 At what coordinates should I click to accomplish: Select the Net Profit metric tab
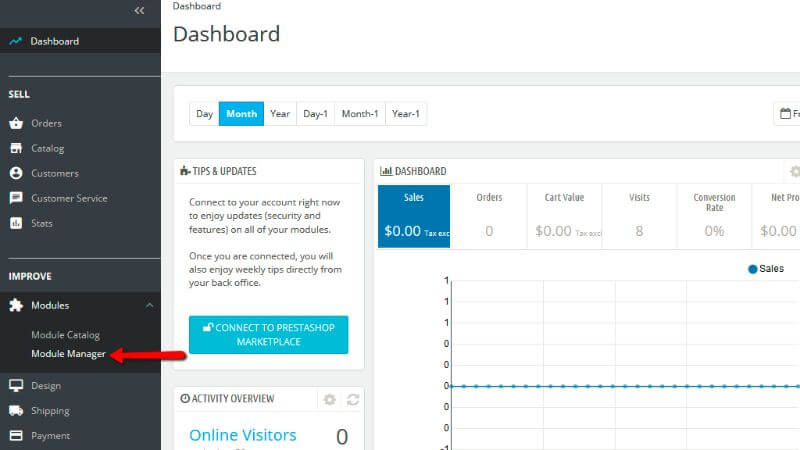click(x=776, y=216)
